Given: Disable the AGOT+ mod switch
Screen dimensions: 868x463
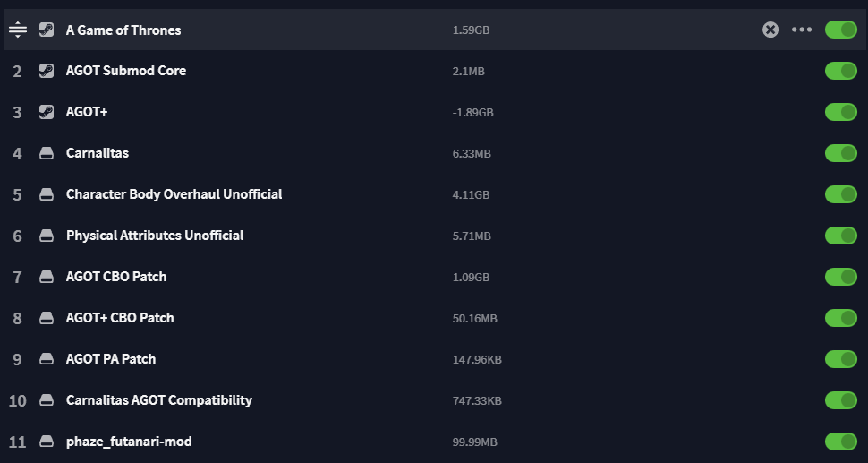Looking at the screenshot, I should [x=841, y=112].
